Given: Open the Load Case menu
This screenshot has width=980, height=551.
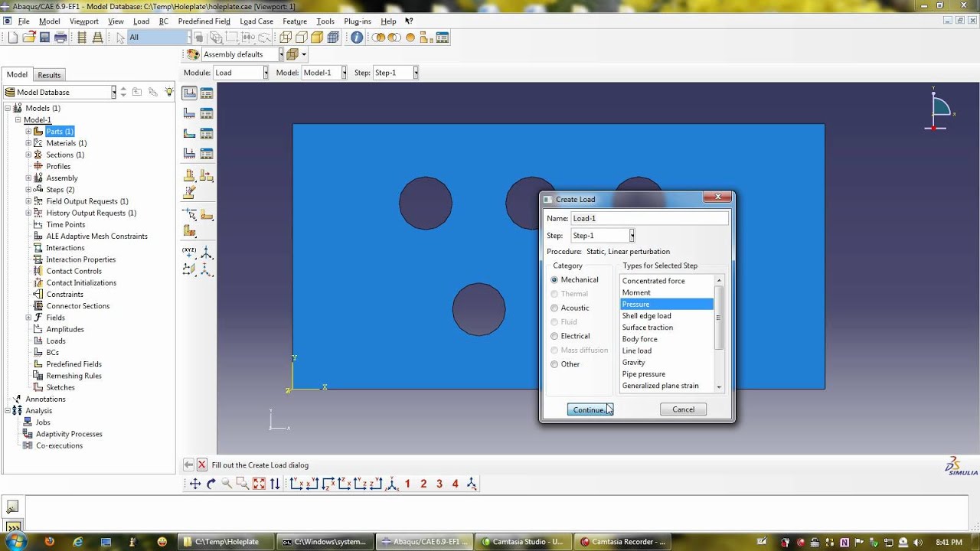Looking at the screenshot, I should click(256, 21).
